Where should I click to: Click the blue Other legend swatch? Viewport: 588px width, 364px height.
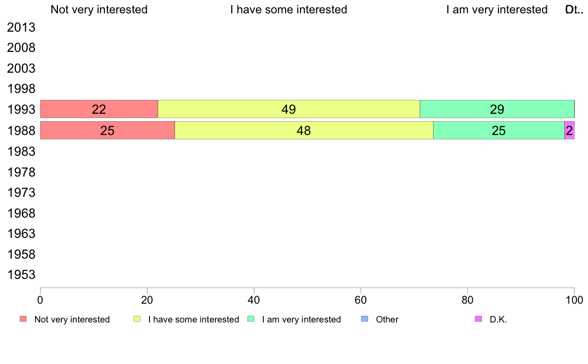point(364,319)
